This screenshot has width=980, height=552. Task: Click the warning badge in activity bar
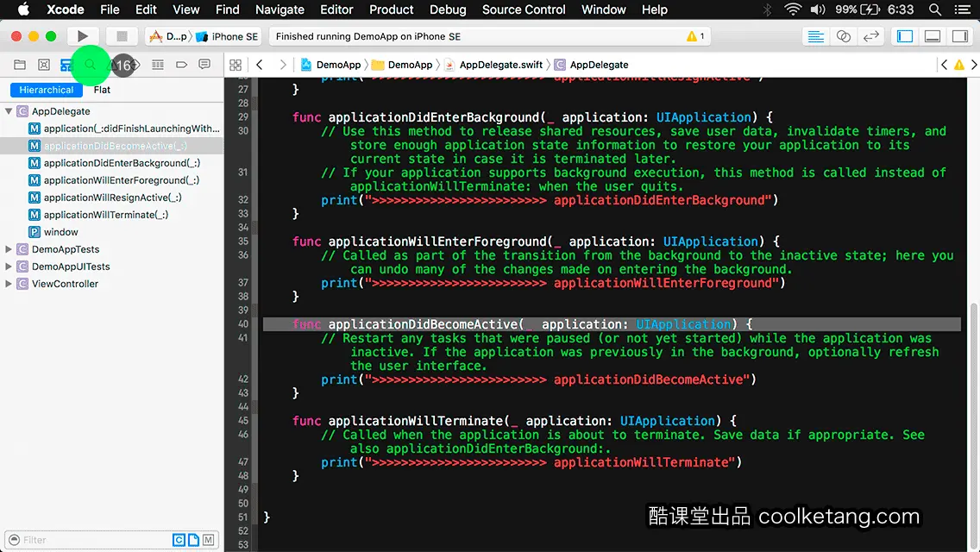[695, 36]
